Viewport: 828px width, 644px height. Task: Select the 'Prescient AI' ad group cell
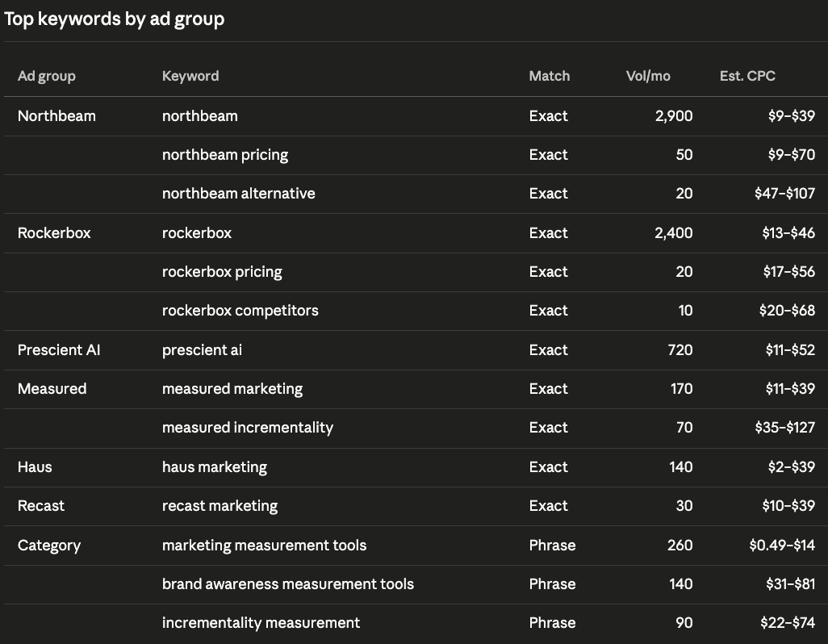59,350
